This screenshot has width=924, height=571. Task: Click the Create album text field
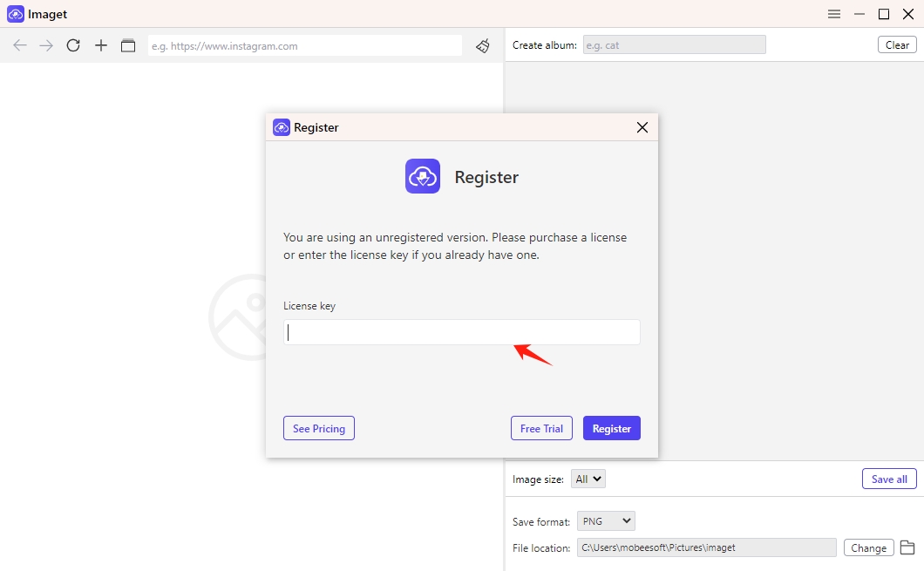click(674, 44)
